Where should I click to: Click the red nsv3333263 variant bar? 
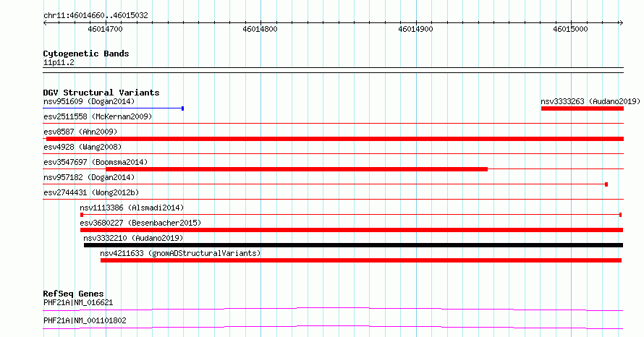pyautogui.click(x=582, y=108)
